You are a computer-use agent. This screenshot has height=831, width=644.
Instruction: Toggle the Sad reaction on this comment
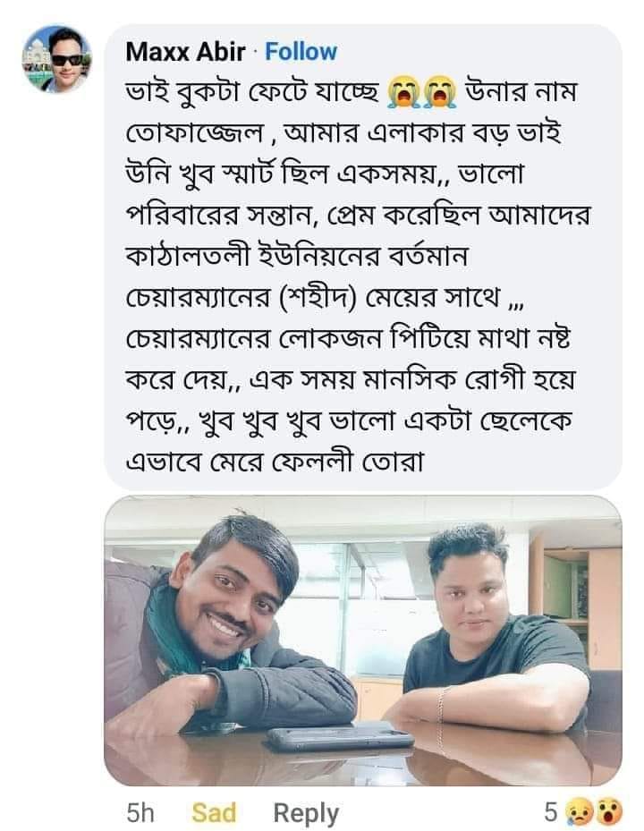tap(214, 812)
